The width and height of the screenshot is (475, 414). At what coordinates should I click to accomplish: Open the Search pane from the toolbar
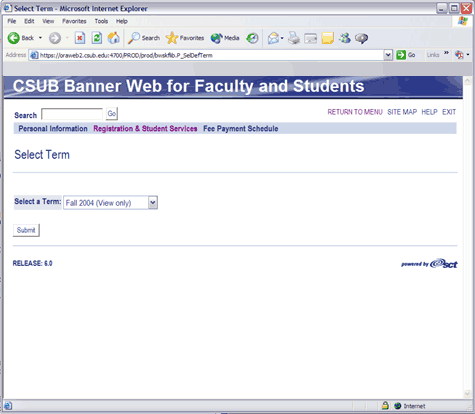144,38
